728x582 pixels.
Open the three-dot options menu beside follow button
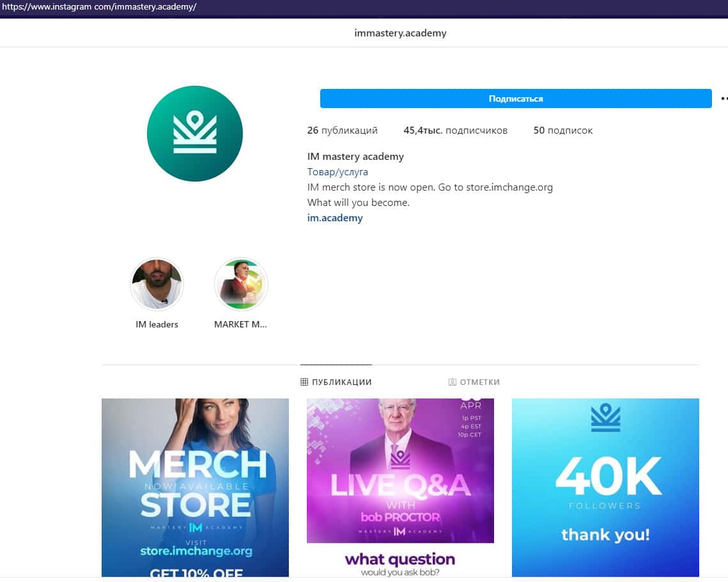[724, 98]
